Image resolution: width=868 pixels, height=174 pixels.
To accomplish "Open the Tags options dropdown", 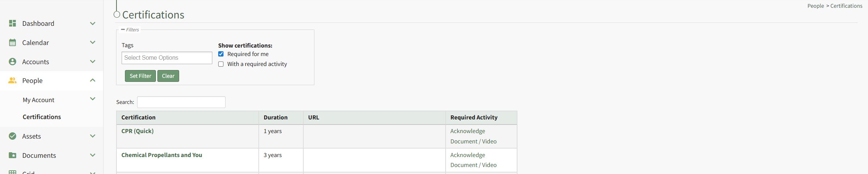I will pyautogui.click(x=167, y=58).
